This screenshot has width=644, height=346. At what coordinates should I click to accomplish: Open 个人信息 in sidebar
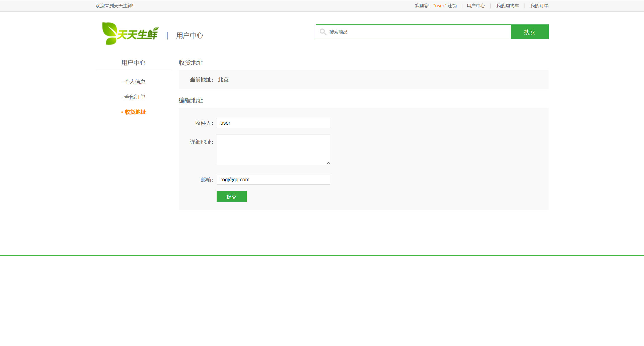click(x=135, y=82)
